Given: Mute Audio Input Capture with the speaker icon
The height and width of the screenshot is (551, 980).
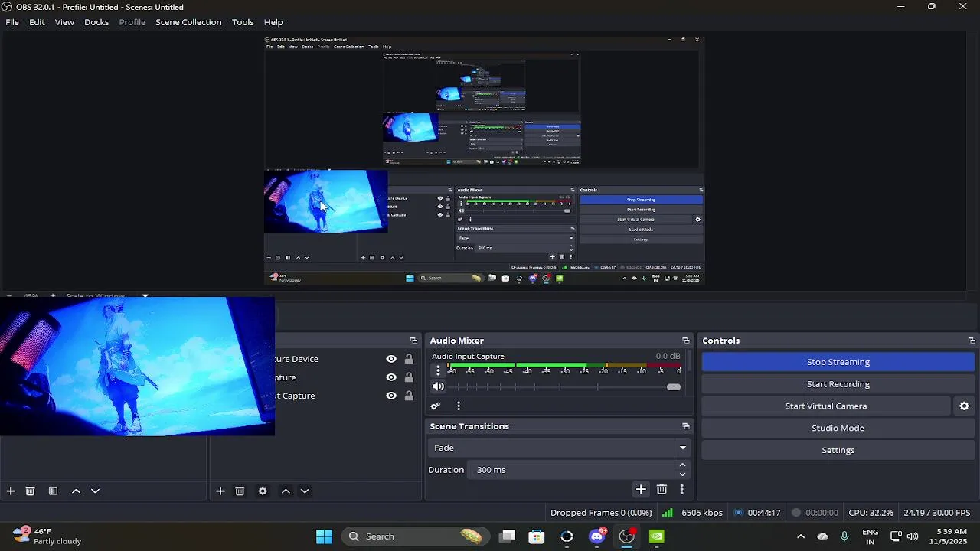Looking at the screenshot, I should [438, 386].
